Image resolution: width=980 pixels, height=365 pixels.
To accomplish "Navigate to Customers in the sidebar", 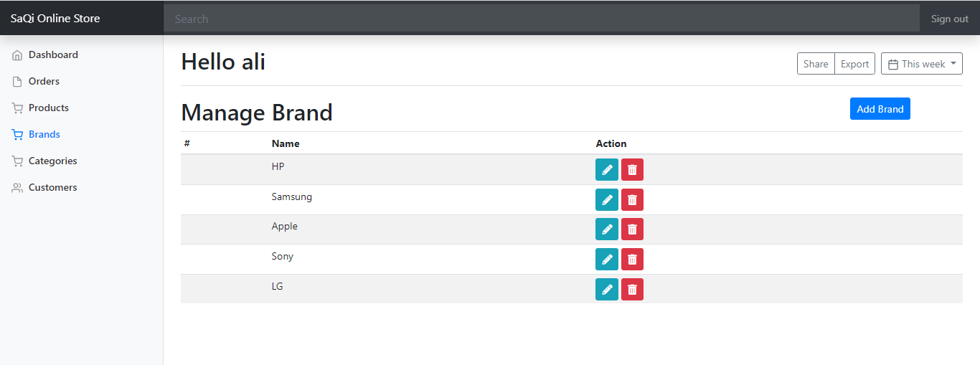I will click(52, 188).
